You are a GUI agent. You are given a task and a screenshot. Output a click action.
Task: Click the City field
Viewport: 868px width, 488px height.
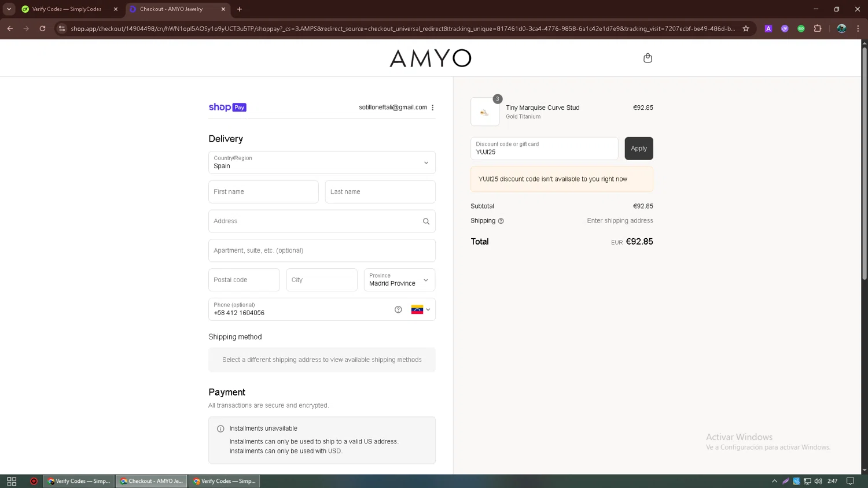322,280
